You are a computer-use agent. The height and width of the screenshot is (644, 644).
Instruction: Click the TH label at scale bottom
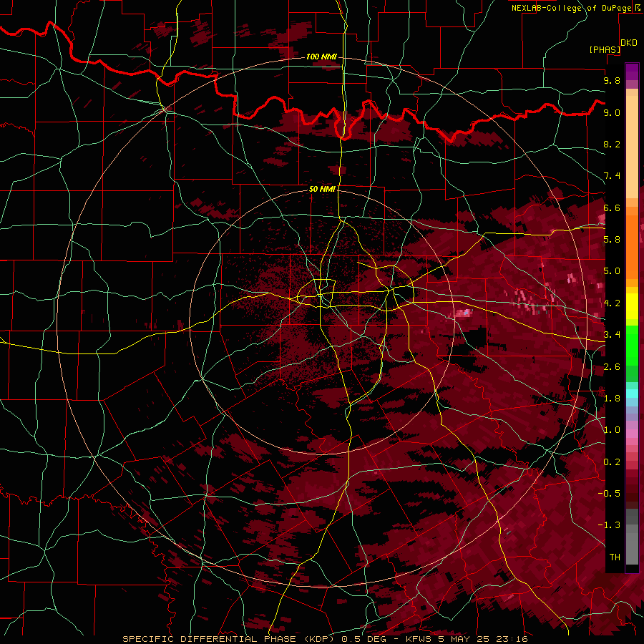[x=615, y=557]
